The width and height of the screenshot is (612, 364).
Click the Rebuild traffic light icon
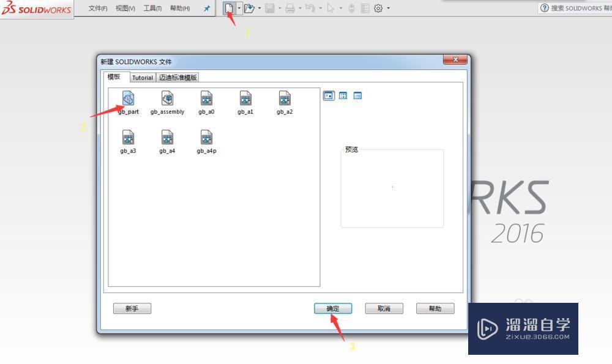(x=352, y=8)
